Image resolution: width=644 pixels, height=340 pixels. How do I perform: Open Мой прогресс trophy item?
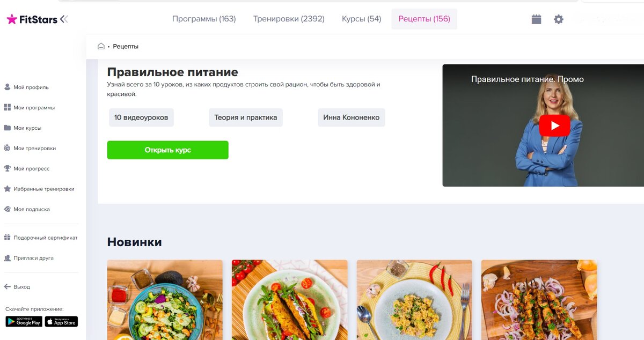(27, 169)
